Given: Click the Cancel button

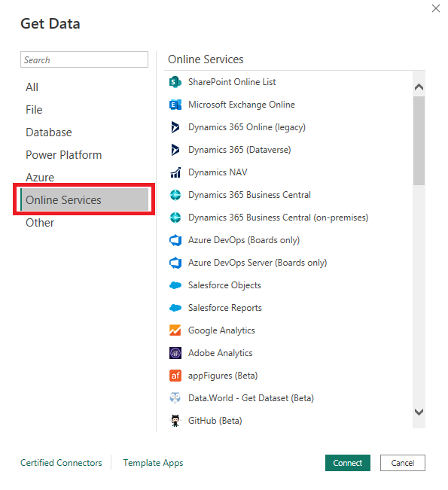Looking at the screenshot, I should coord(403,463).
